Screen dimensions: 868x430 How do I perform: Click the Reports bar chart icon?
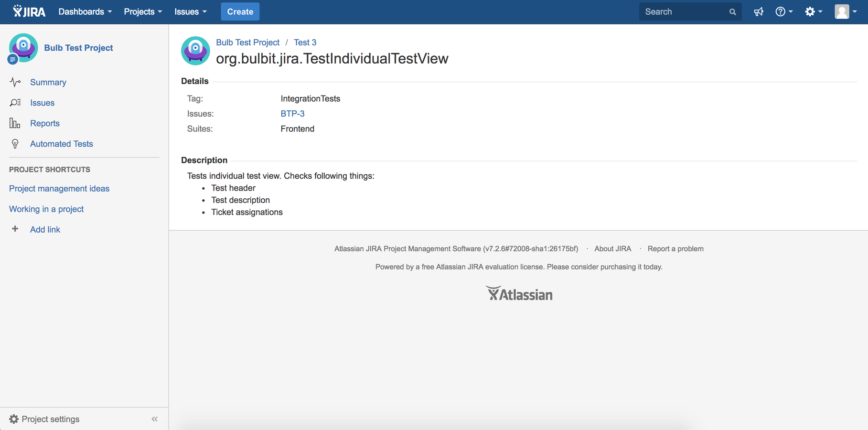15,123
